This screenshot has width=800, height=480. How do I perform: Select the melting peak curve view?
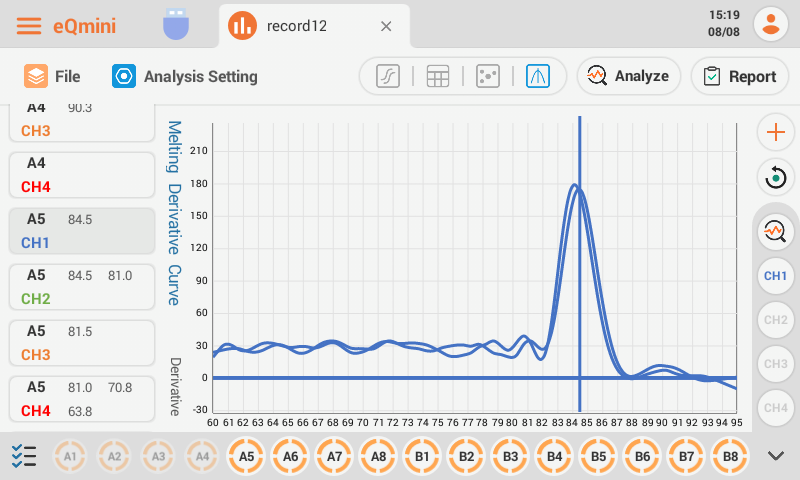(538, 76)
